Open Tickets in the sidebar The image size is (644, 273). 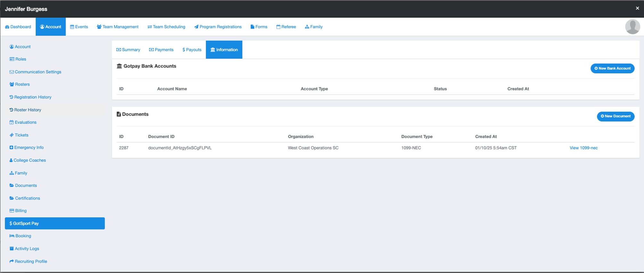click(19, 135)
